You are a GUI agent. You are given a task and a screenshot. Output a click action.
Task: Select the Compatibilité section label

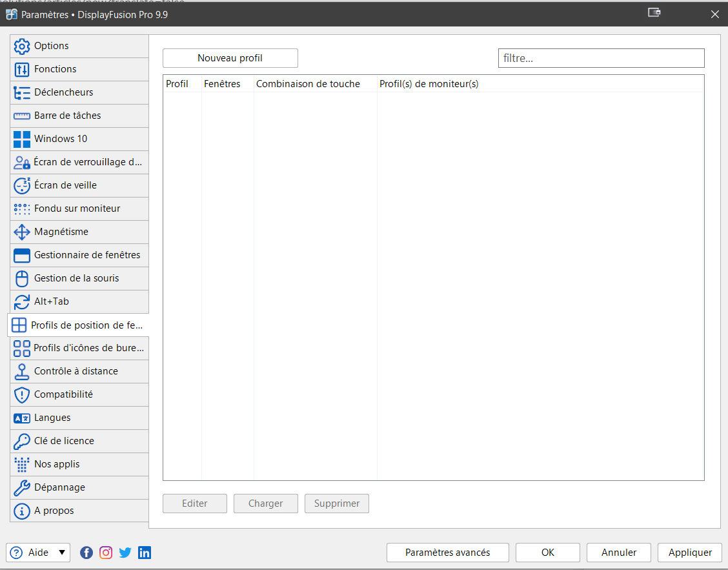[64, 394]
